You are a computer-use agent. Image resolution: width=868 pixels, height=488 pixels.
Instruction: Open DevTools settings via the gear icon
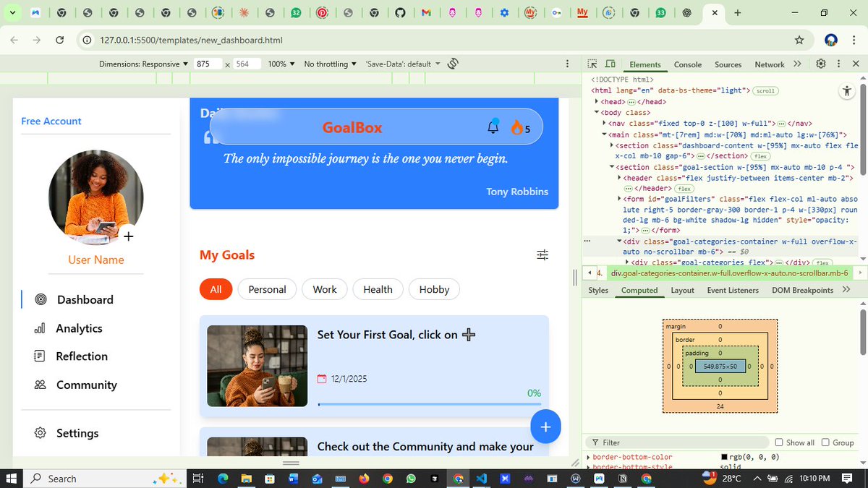point(820,64)
